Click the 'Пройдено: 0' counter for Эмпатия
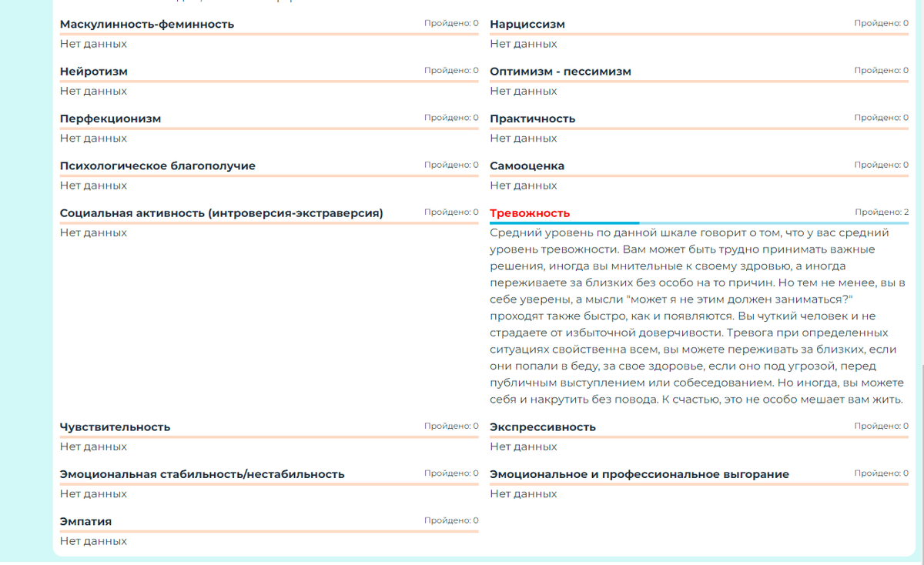 [451, 520]
